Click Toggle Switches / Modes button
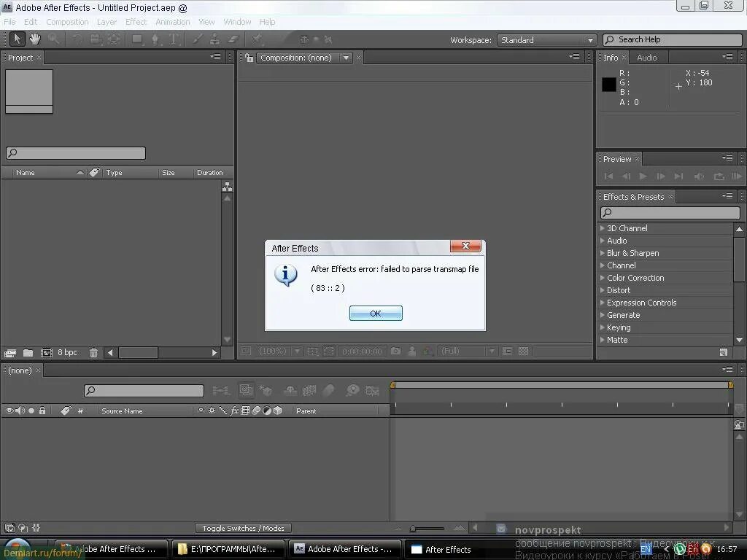The image size is (747, 560). pos(243,528)
